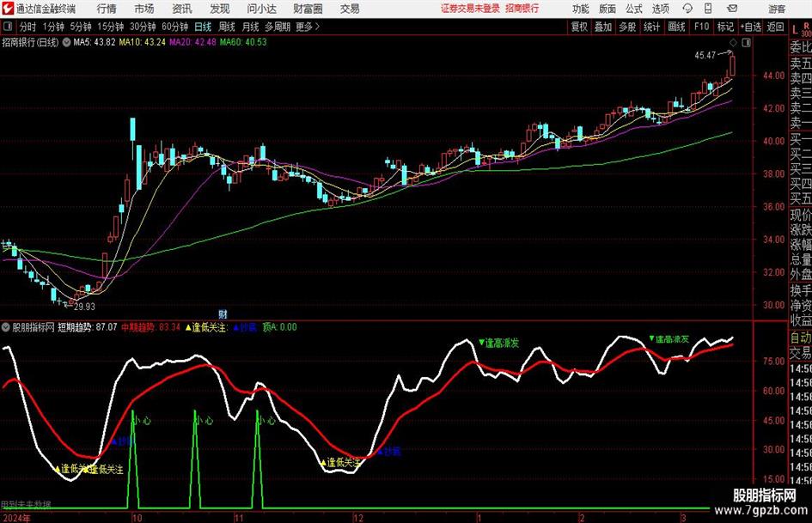
Task: Toggle the left side panel icon
Action: [x=7, y=27]
